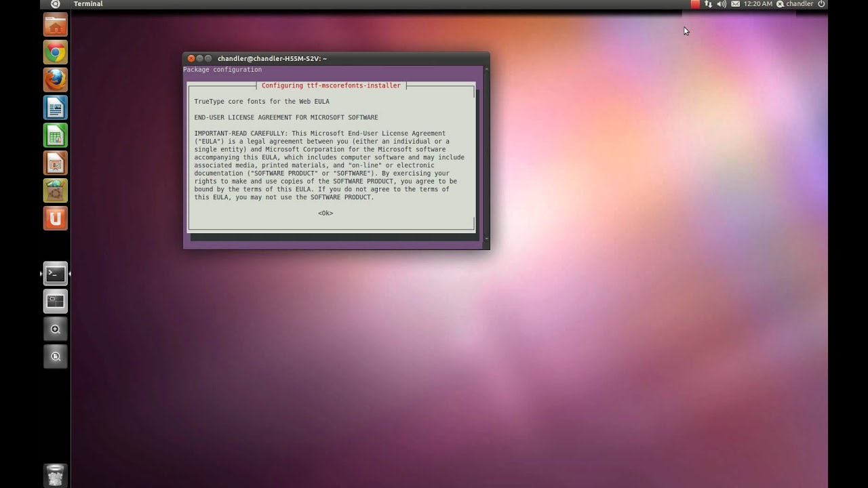868x488 pixels.
Task: Close the terminal window
Action: pyautogui.click(x=191, y=59)
